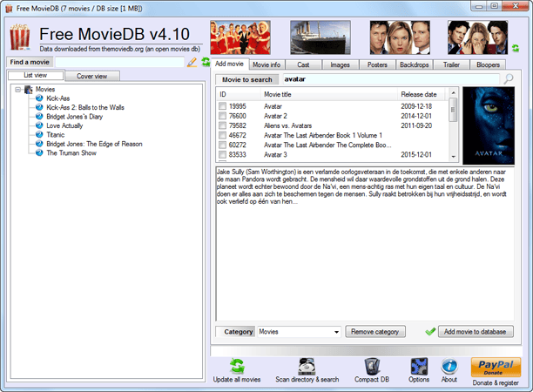Select Titanic in the movie tree
Viewport: 533px width, 392px height.
point(56,135)
